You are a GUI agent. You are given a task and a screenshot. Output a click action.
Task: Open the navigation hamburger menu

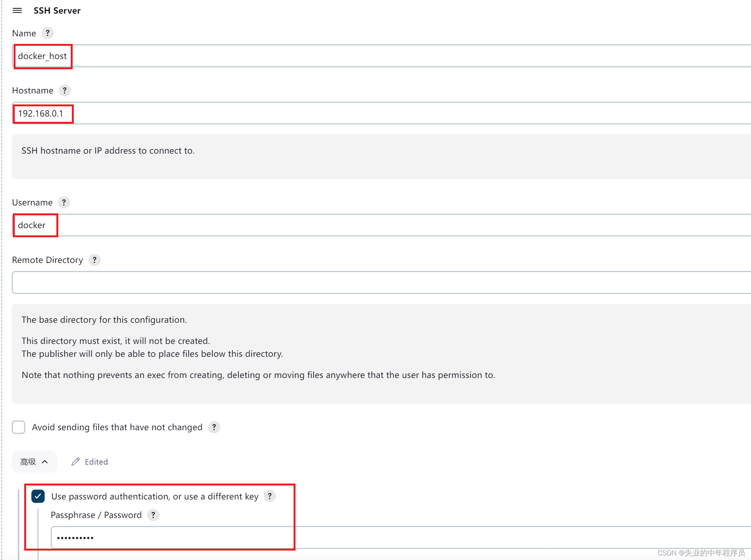tap(17, 11)
